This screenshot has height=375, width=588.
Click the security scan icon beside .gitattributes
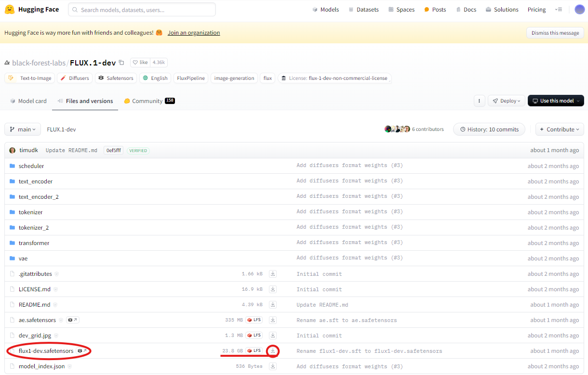tap(56, 274)
